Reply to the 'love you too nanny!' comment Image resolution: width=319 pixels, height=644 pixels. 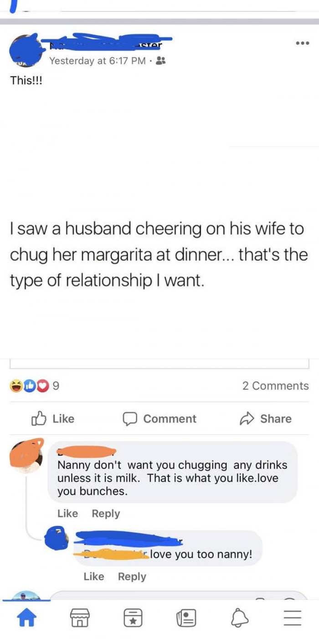(x=132, y=576)
